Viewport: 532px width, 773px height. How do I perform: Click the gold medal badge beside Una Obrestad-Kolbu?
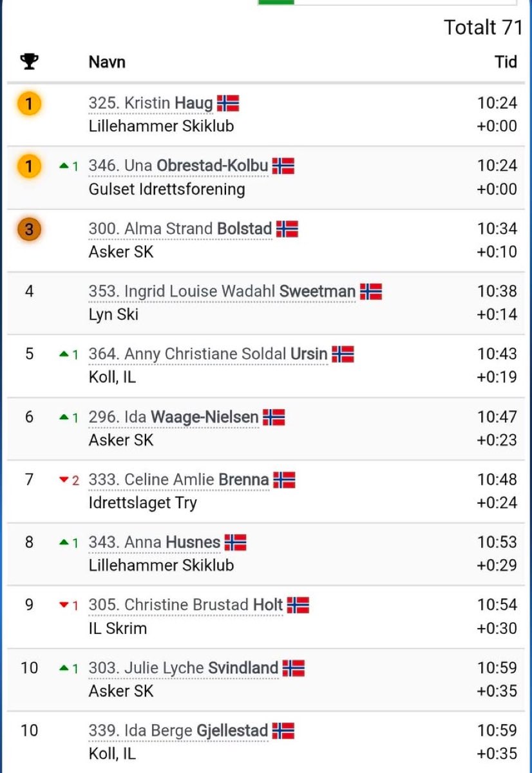click(x=29, y=166)
